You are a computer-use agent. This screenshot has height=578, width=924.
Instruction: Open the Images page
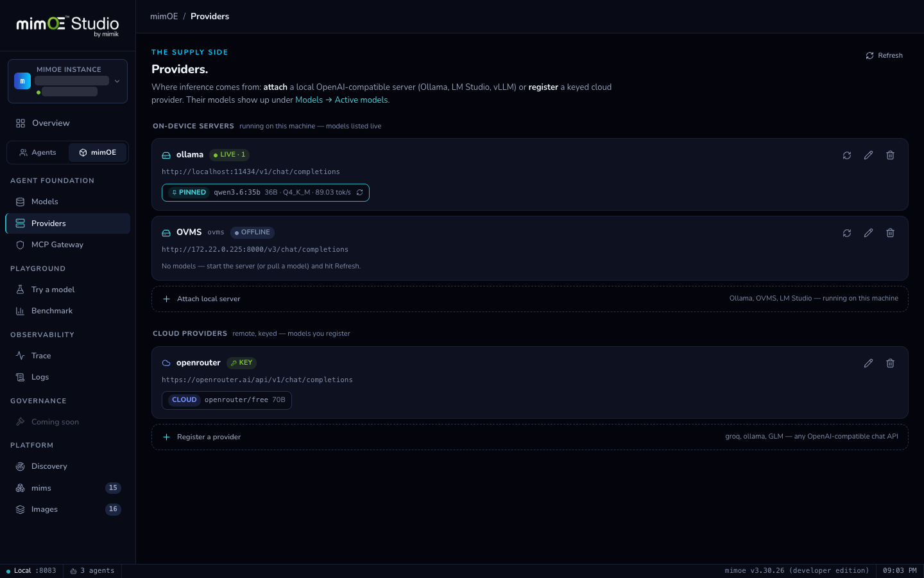67,509
